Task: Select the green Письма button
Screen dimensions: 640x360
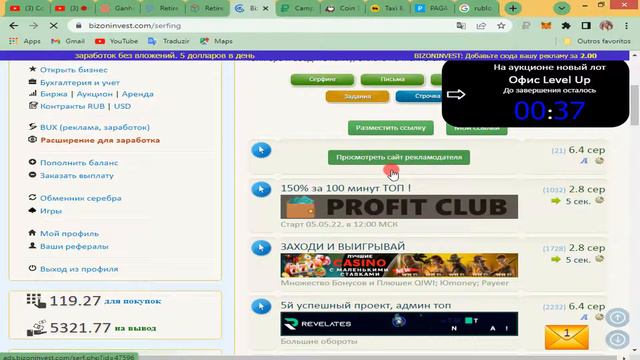Action: click(392, 79)
